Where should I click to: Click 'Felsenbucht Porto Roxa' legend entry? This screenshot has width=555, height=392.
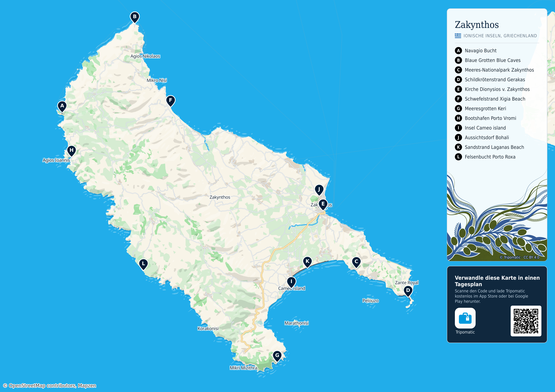click(x=490, y=157)
